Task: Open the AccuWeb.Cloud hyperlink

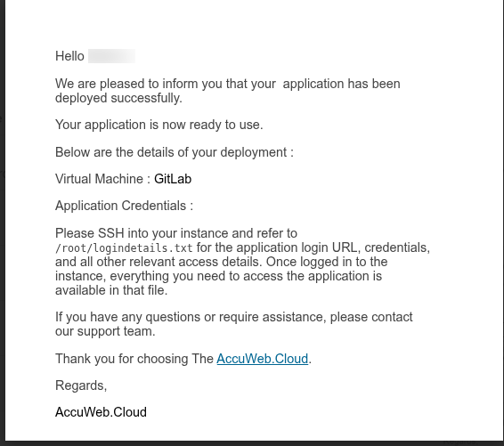Action: (x=263, y=359)
